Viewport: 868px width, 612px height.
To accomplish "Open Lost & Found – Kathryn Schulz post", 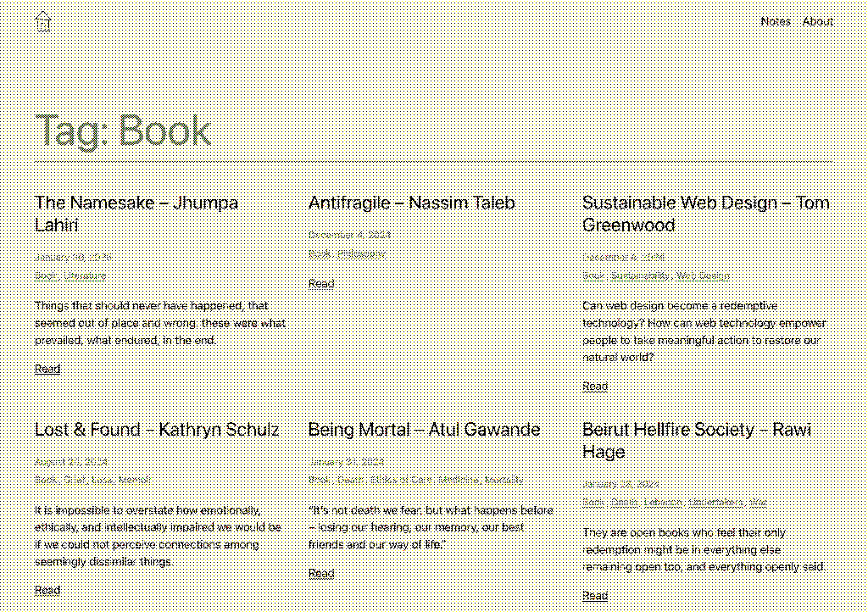I will coord(157,430).
